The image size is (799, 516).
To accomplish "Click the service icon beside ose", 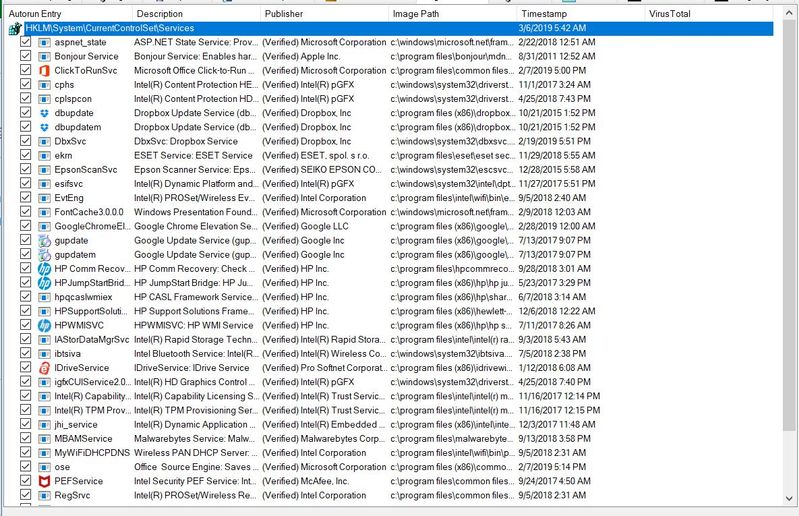I will pos(44,467).
